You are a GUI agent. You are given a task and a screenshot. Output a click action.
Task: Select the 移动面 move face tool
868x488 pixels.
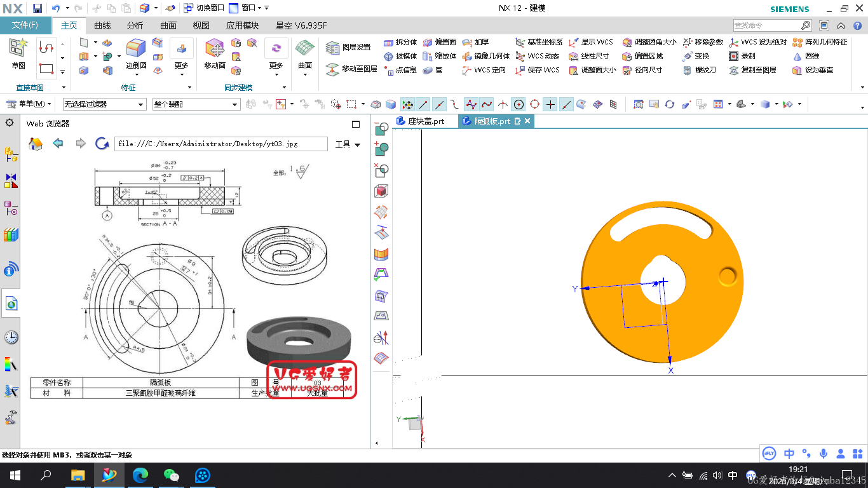(215, 53)
